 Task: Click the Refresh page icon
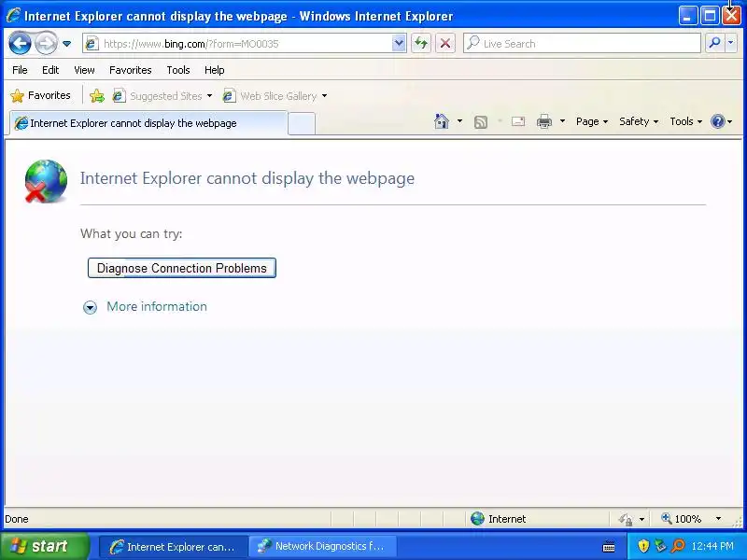[421, 44]
